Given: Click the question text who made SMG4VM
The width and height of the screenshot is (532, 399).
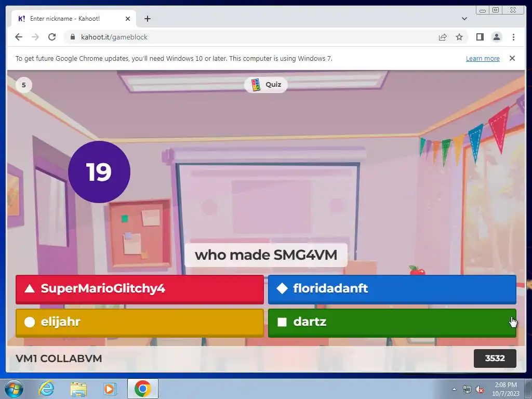Looking at the screenshot, I should point(266,255).
